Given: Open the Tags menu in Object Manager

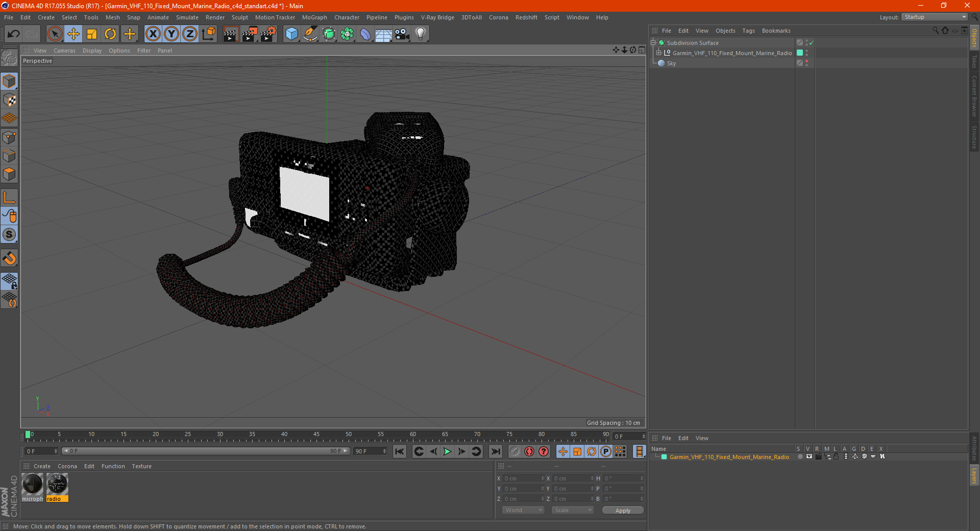Looking at the screenshot, I should pyautogui.click(x=748, y=31).
